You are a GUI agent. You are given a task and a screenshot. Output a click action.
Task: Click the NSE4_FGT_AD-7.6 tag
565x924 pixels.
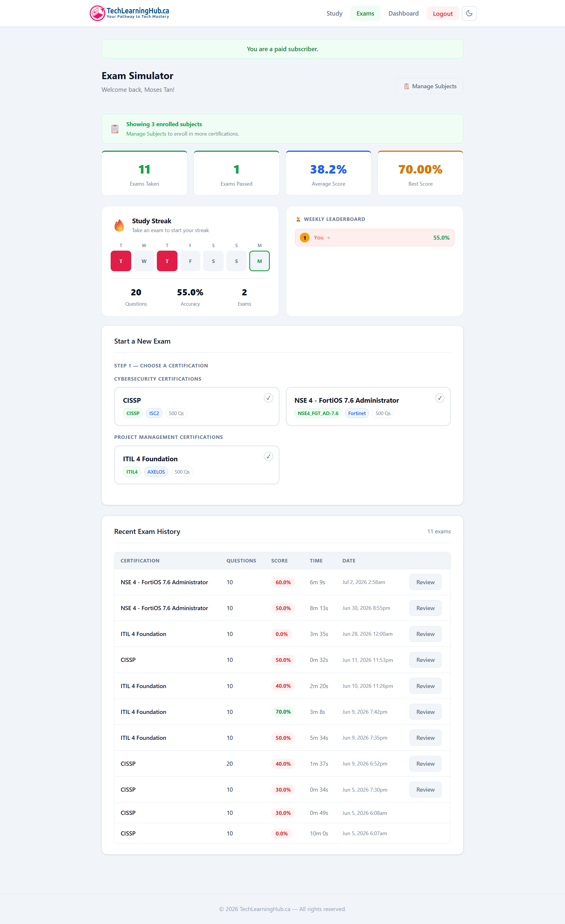318,413
